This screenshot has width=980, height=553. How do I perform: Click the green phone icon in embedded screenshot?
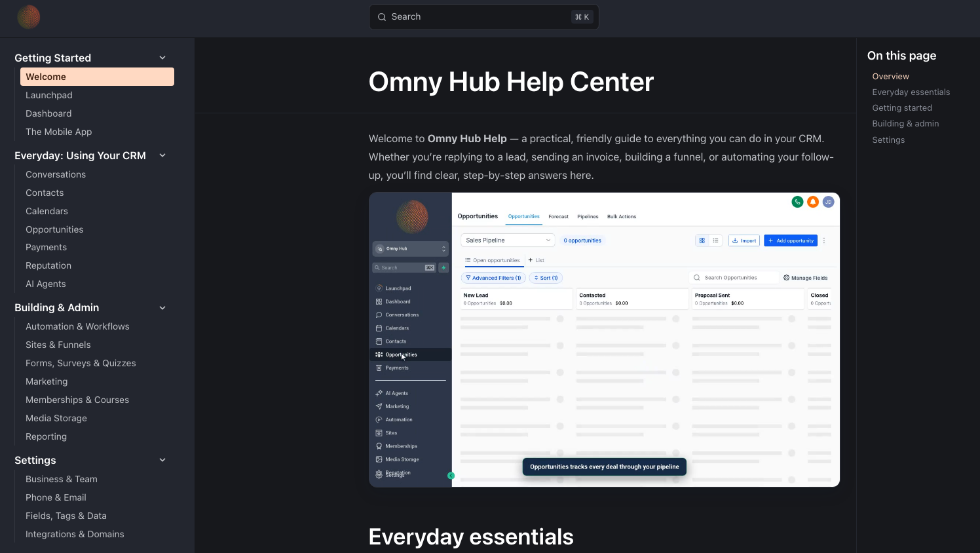[797, 202]
